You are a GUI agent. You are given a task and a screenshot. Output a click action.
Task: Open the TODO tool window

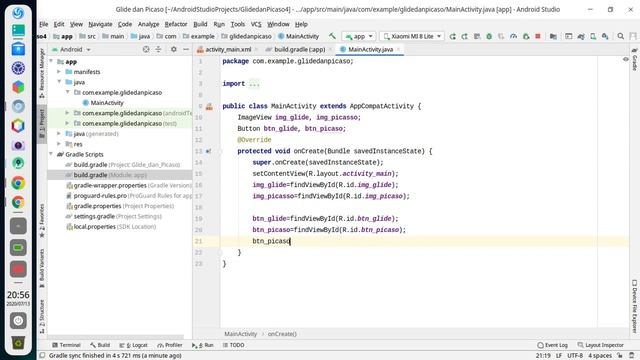(234, 345)
